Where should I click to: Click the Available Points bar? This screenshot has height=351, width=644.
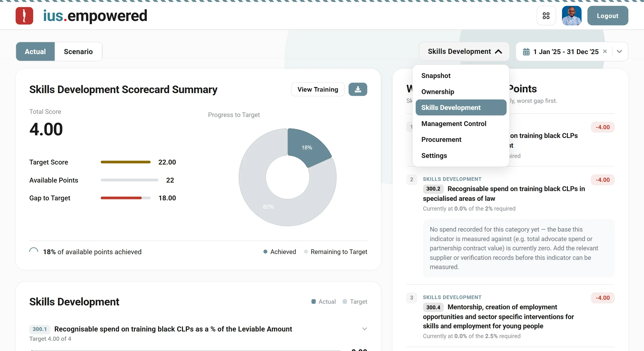129,180
